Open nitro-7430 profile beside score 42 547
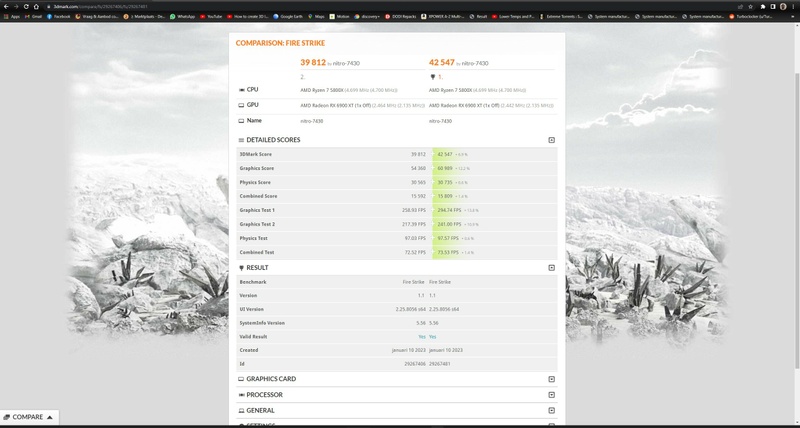This screenshot has width=800, height=428. (x=475, y=63)
